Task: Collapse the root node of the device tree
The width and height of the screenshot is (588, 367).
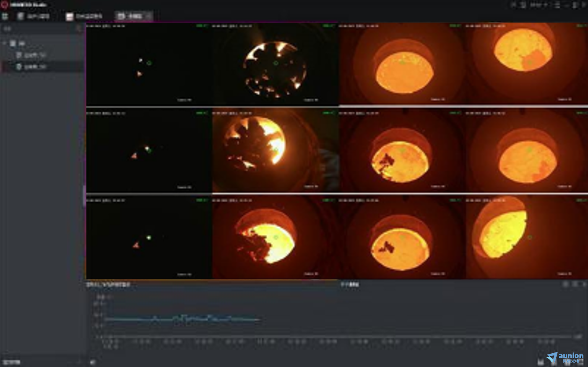Action: tap(5, 43)
